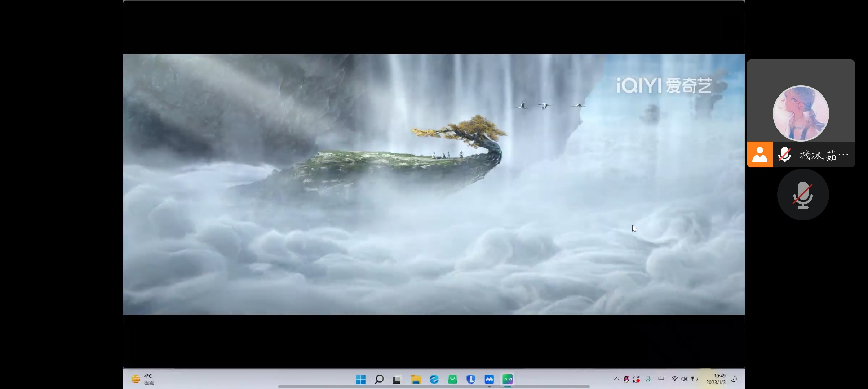
Task: Switch to Tencent Meeting taskbar icon
Action: click(489, 379)
